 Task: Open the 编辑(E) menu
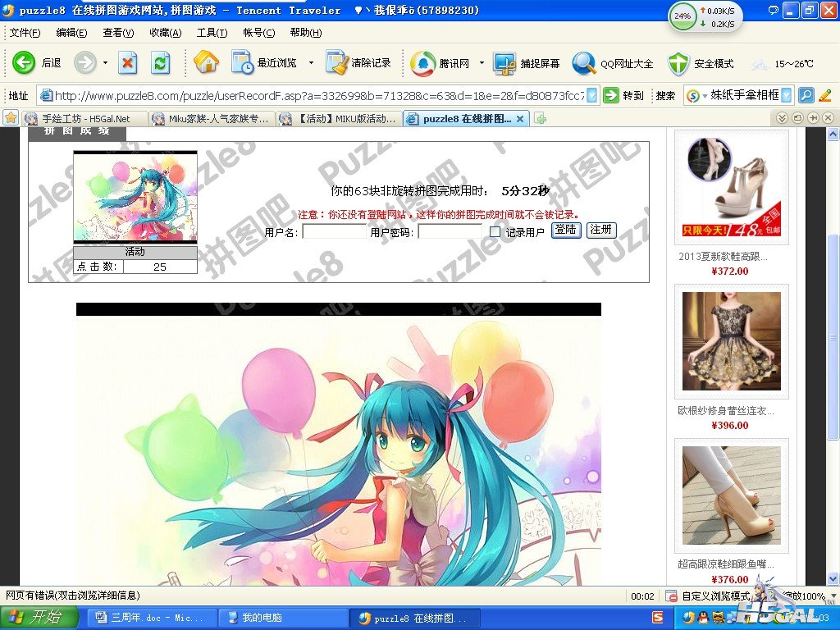[71, 33]
